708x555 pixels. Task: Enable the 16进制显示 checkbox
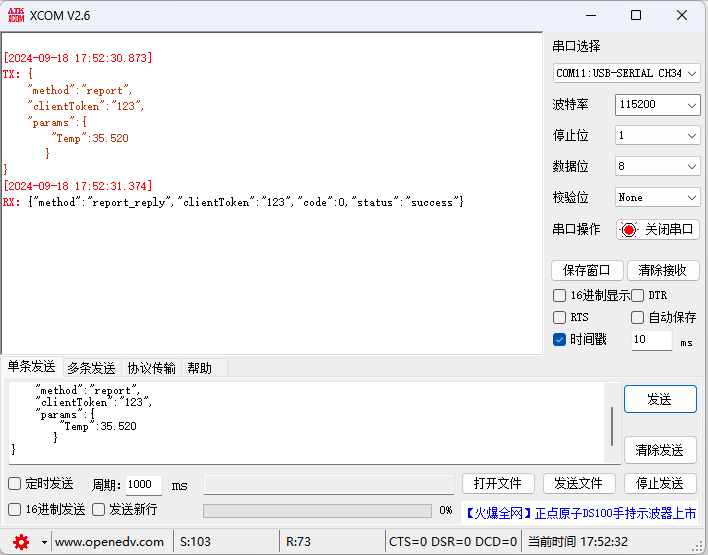coord(560,295)
